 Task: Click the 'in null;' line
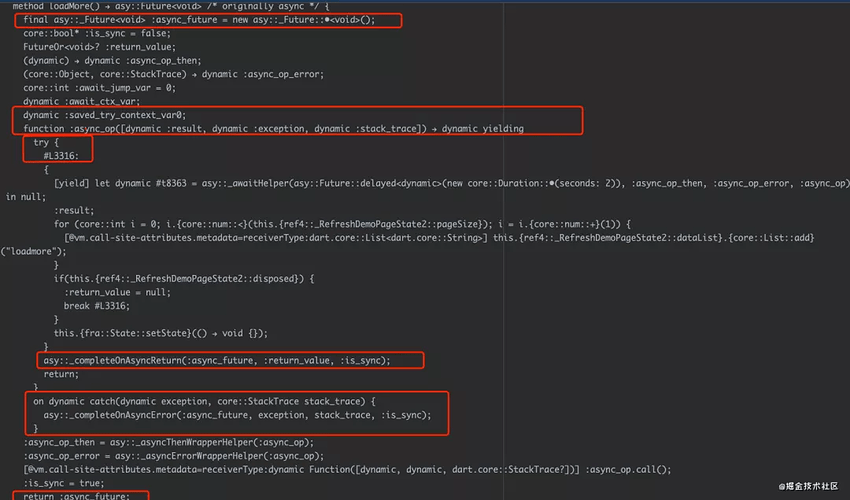tap(25, 197)
